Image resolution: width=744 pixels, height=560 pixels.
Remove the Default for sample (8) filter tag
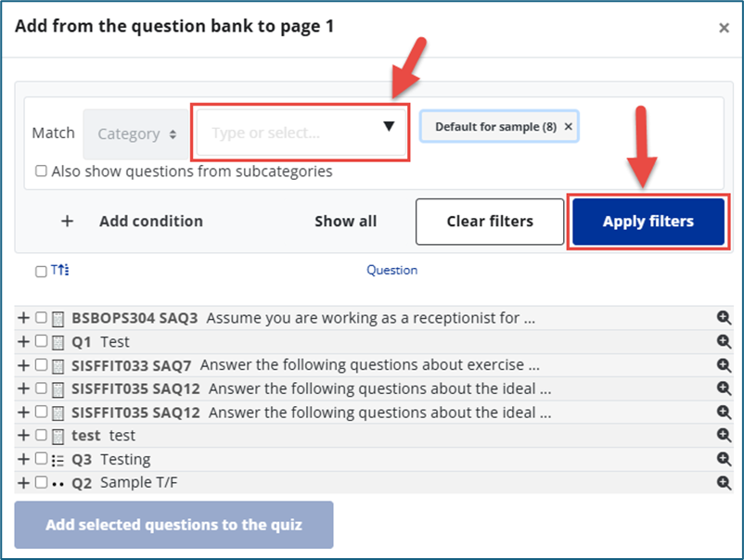click(x=569, y=127)
